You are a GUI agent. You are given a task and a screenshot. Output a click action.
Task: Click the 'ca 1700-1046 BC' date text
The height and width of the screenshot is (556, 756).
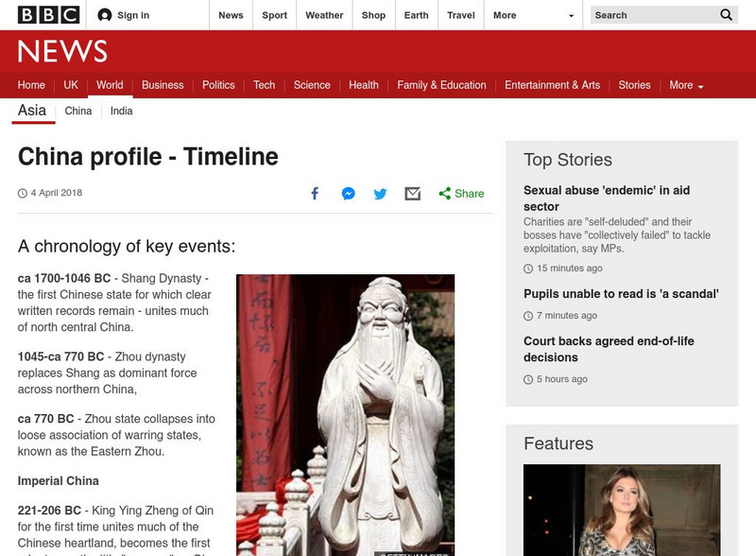point(64,279)
